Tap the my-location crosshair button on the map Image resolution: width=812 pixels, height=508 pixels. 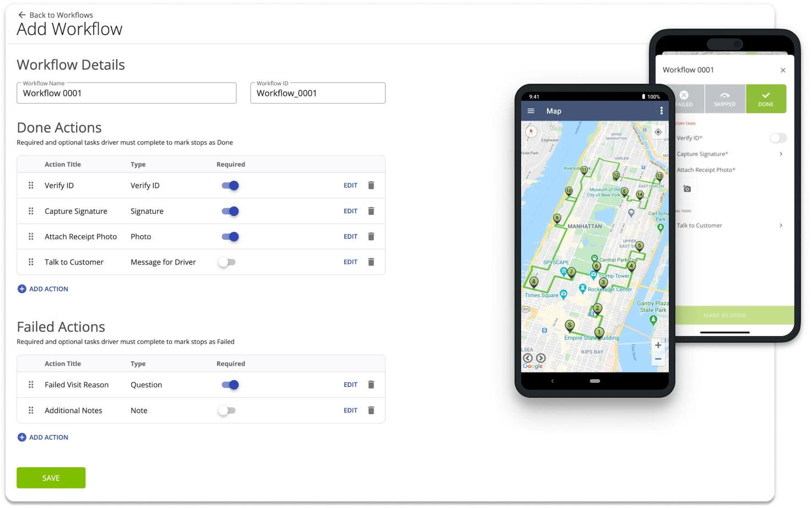pyautogui.click(x=658, y=132)
